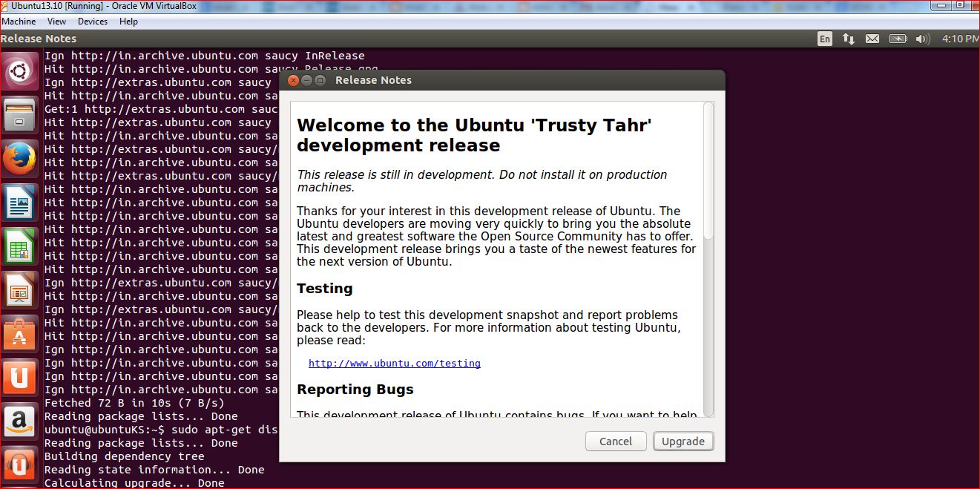980x489 pixels.
Task: Click terminal line 'Calculating upgrade... Done'
Action: [x=134, y=483]
